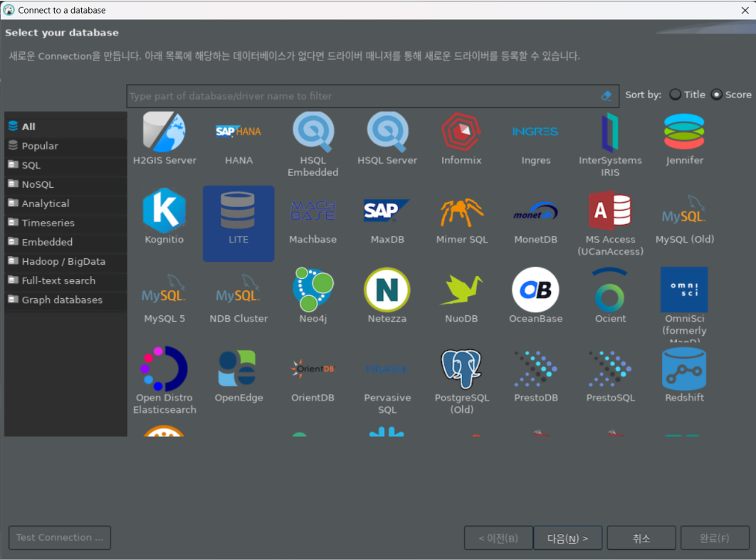Choose the NDB Cluster driver

coord(238,297)
